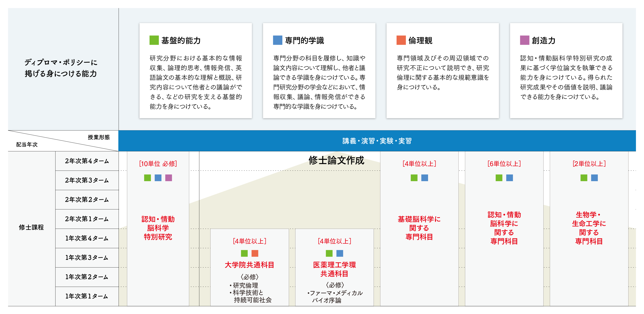Image resolution: width=644 pixels, height=314 pixels.
Task: Select the 1年次第1ターム row
Action: [87, 296]
